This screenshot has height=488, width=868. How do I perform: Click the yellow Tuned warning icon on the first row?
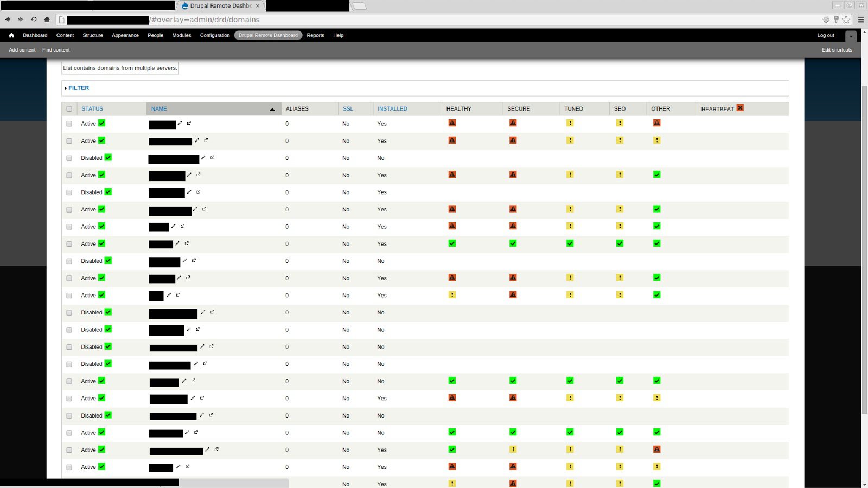[x=570, y=123]
